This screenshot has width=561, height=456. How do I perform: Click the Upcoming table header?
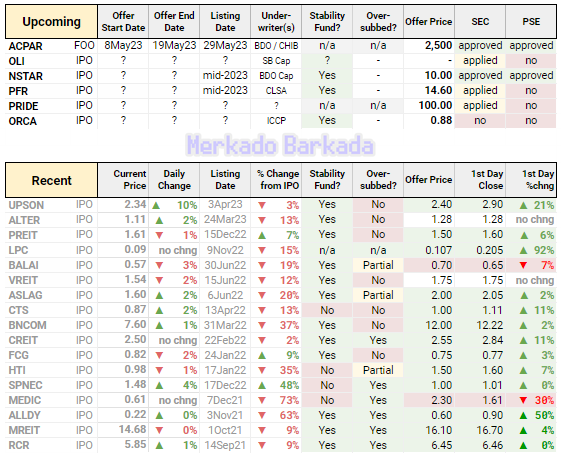(x=52, y=21)
